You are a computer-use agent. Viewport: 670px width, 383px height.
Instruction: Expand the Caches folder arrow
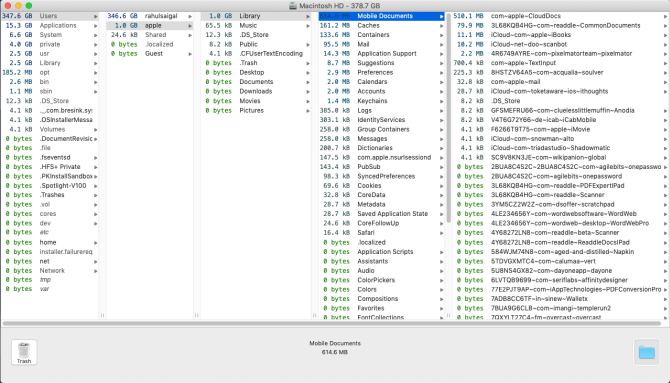[x=441, y=26]
